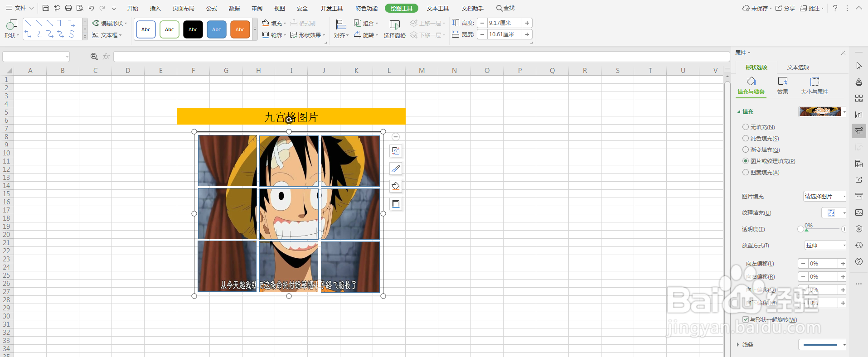Image resolution: width=868 pixels, height=357 pixels.
Task: Apply the orange Abc shape style
Action: [x=240, y=29]
